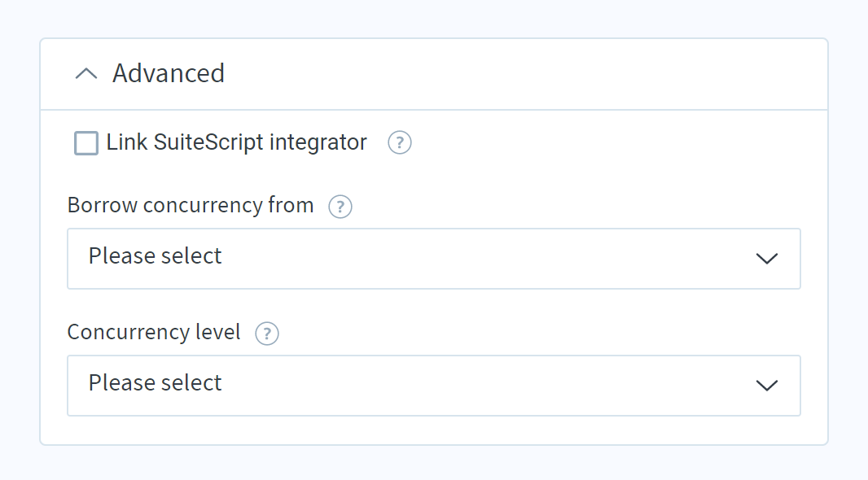Click the Concurrency level field label

(x=154, y=333)
